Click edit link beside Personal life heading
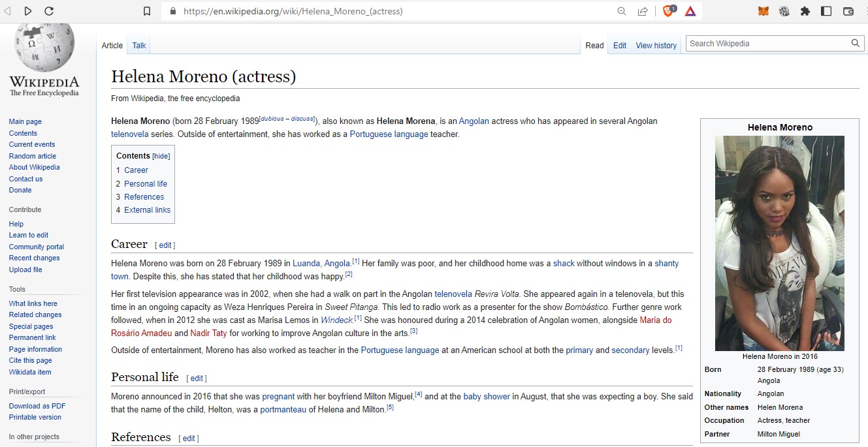The height and width of the screenshot is (447, 868). (x=197, y=378)
